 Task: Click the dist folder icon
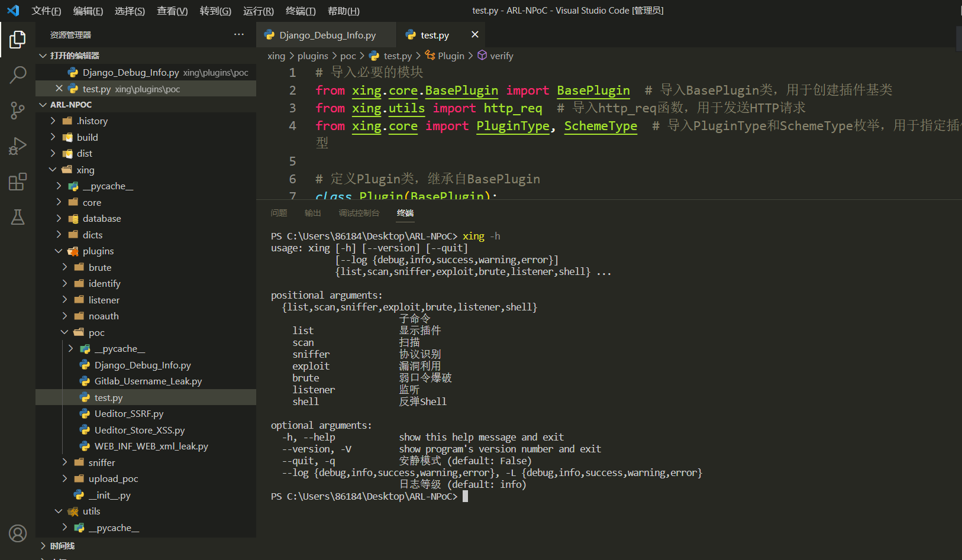[67, 153]
